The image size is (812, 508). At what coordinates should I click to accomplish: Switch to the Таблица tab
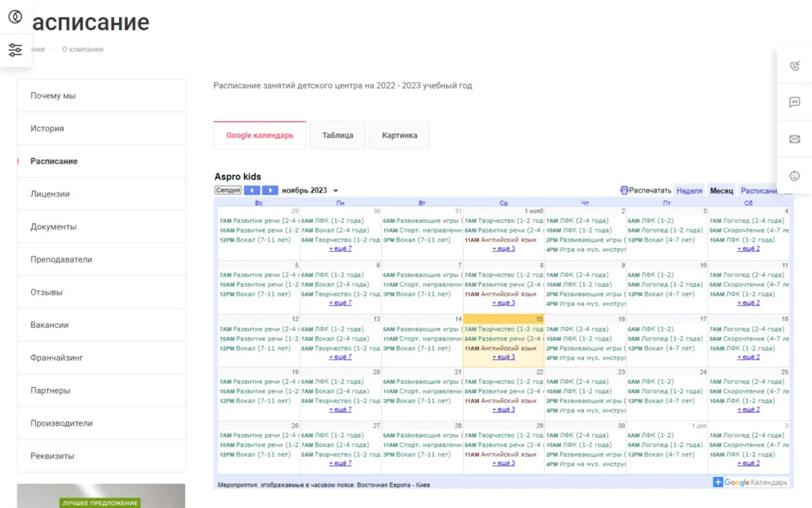(x=338, y=136)
